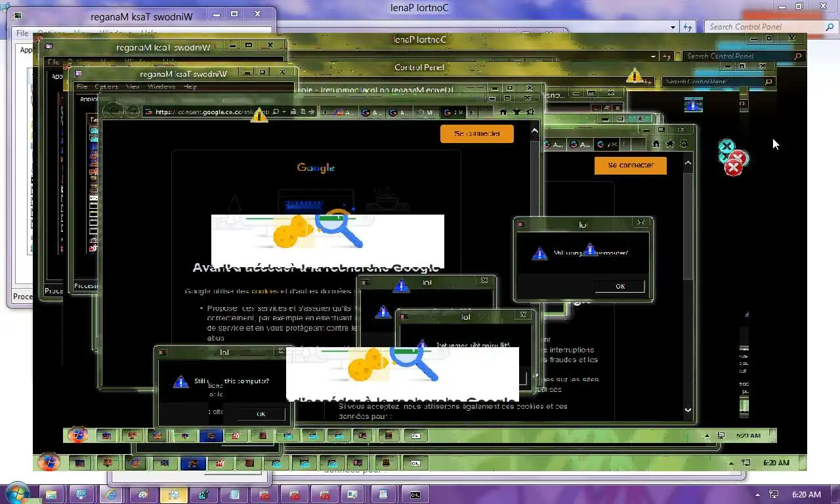Click network icon in bottom system tray
The height and width of the screenshot is (504, 840).
pyautogui.click(x=774, y=494)
